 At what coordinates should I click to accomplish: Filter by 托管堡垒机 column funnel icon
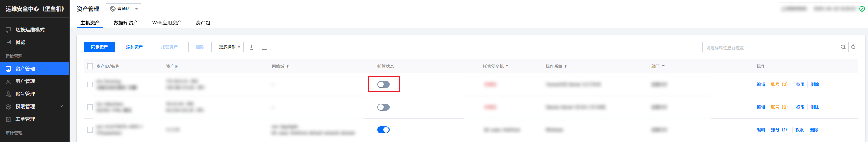click(x=507, y=66)
